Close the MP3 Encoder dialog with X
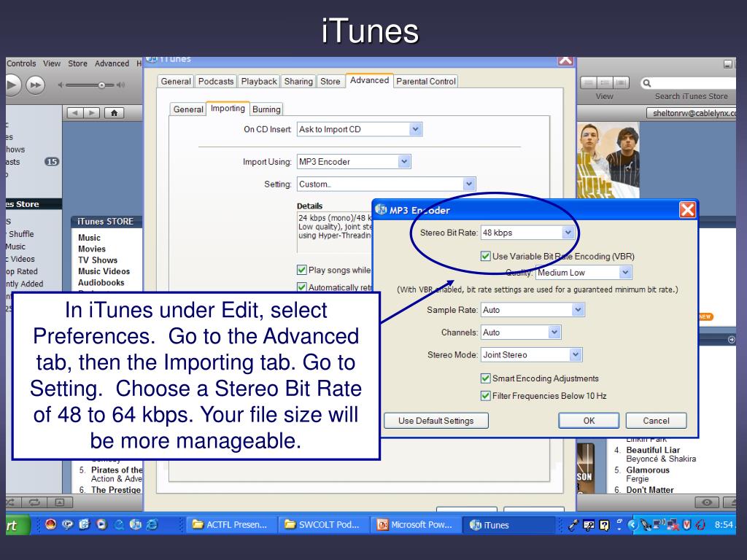Image resolution: width=747 pixels, height=560 pixels. (x=687, y=209)
